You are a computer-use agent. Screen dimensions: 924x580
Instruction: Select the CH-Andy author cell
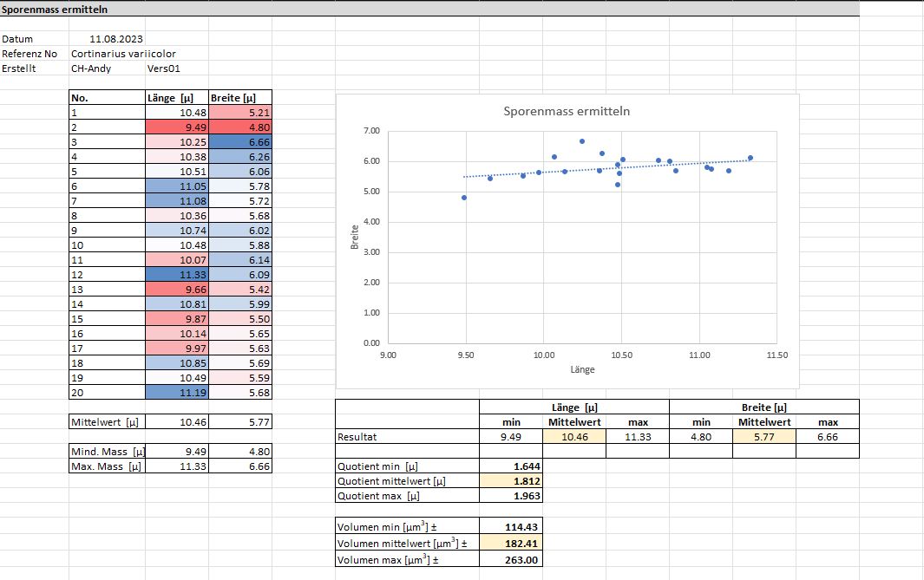pos(91,68)
